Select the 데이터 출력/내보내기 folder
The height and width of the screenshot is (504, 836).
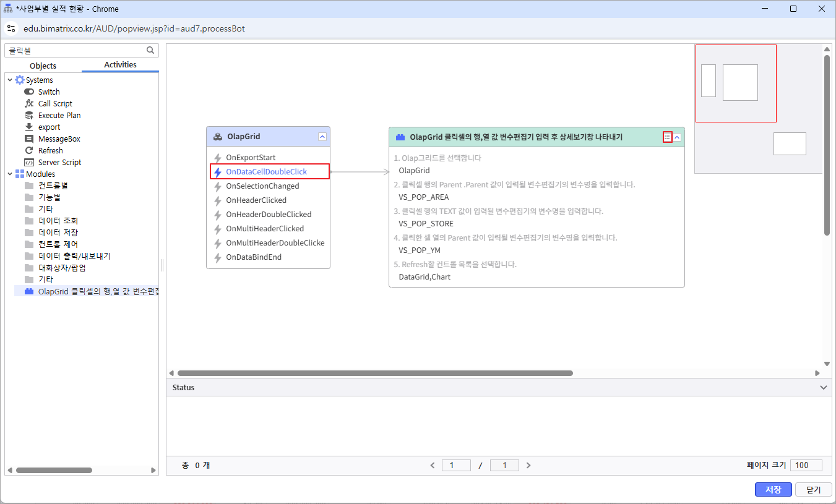pyautogui.click(x=74, y=256)
